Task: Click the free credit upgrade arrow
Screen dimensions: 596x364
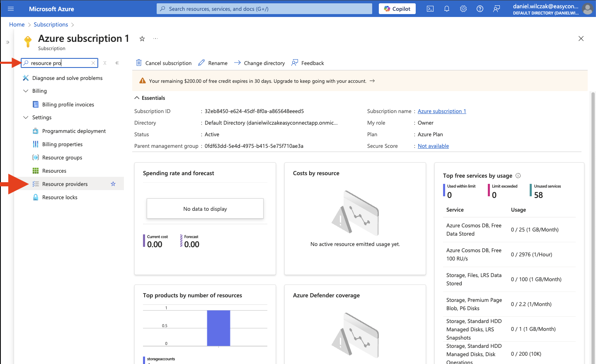Action: click(372, 81)
